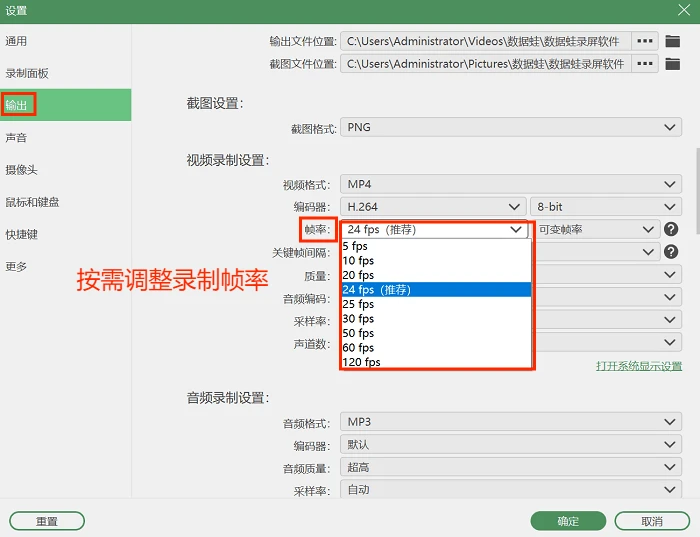This screenshot has width=700, height=537.
Task: Select 60 fps from frame rate list
Action: [437, 347]
